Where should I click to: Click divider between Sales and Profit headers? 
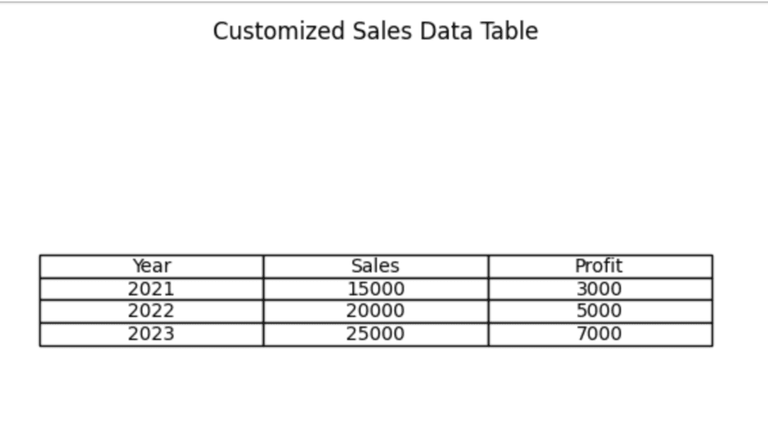pyautogui.click(x=489, y=266)
